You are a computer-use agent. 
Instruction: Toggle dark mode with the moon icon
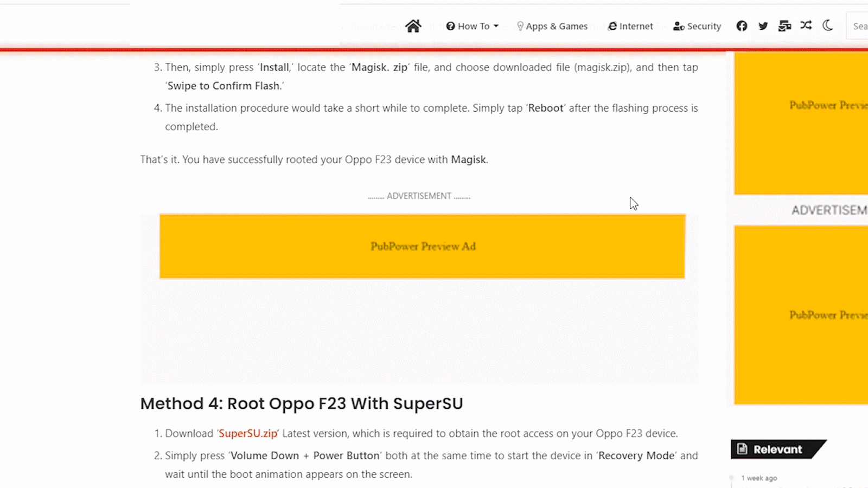pos(828,25)
